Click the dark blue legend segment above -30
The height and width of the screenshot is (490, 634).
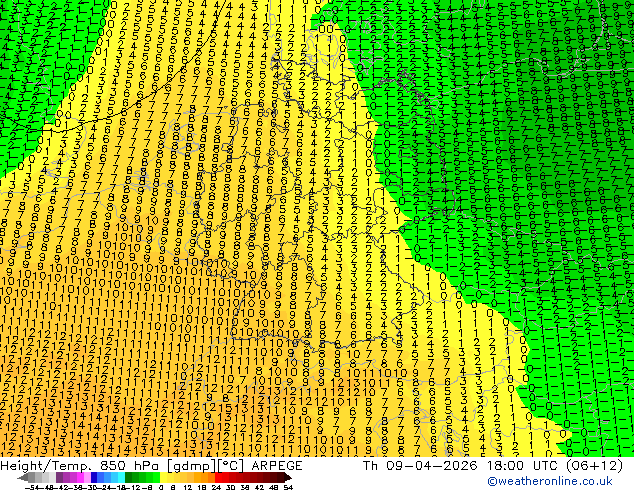tap(94, 477)
